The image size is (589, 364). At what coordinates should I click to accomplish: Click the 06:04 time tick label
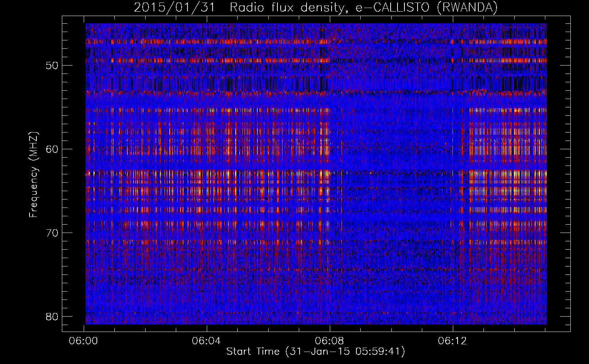(x=206, y=341)
